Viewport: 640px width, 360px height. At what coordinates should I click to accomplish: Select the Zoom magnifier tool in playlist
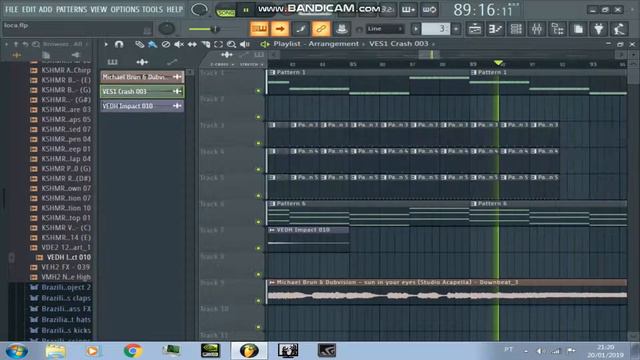[231, 44]
